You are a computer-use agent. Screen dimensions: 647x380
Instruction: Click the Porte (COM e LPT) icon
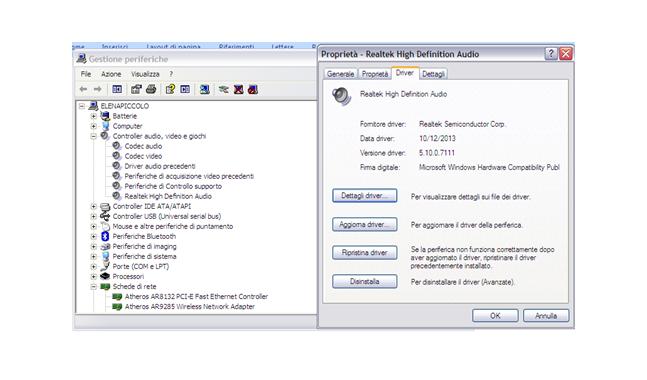105,266
